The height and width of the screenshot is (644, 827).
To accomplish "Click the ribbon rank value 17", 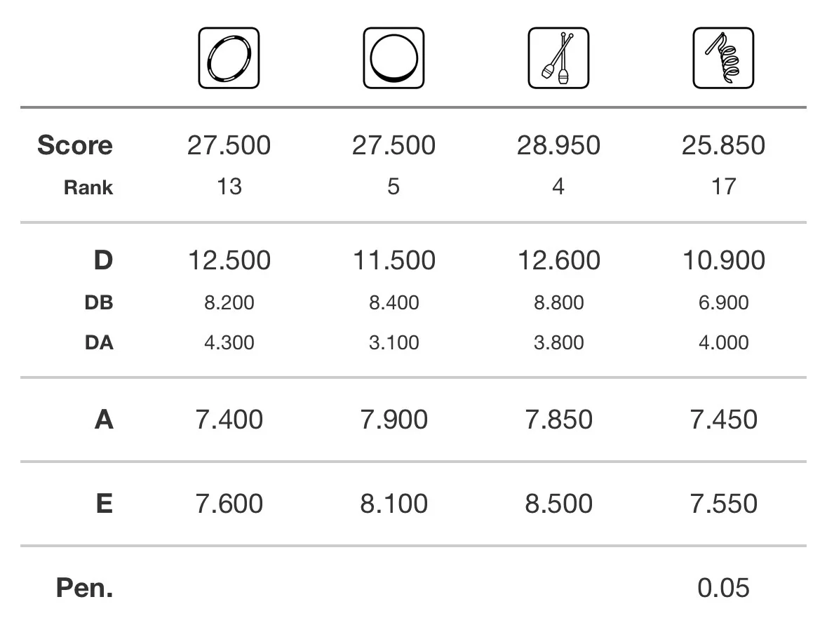I will coord(724,187).
